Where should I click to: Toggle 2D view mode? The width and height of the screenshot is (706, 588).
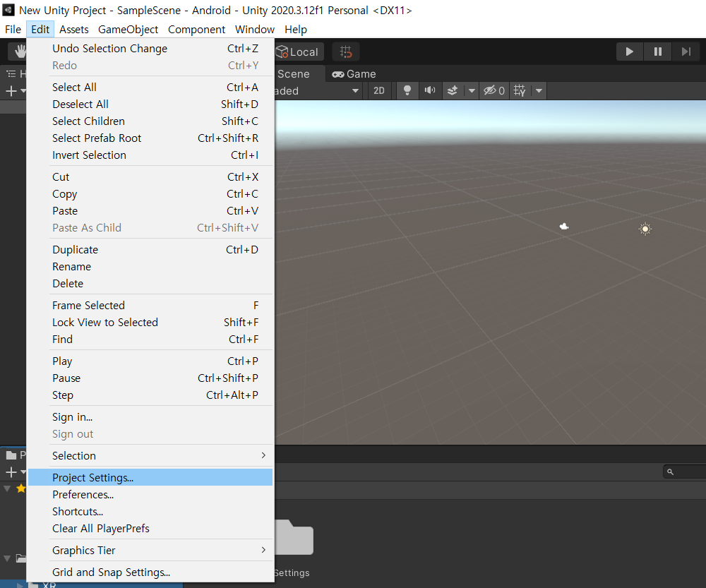pyautogui.click(x=379, y=90)
